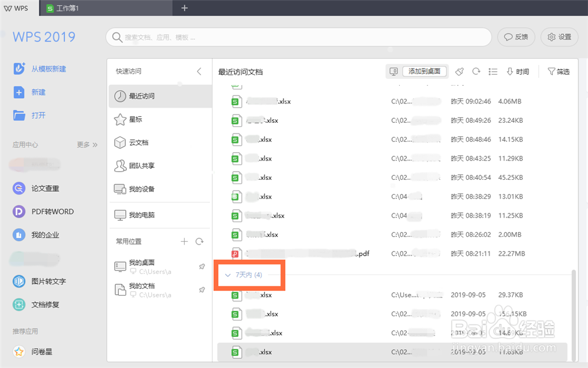Expand 更多 apps in 应用中心
This screenshot has width=588, height=368.
(x=87, y=145)
